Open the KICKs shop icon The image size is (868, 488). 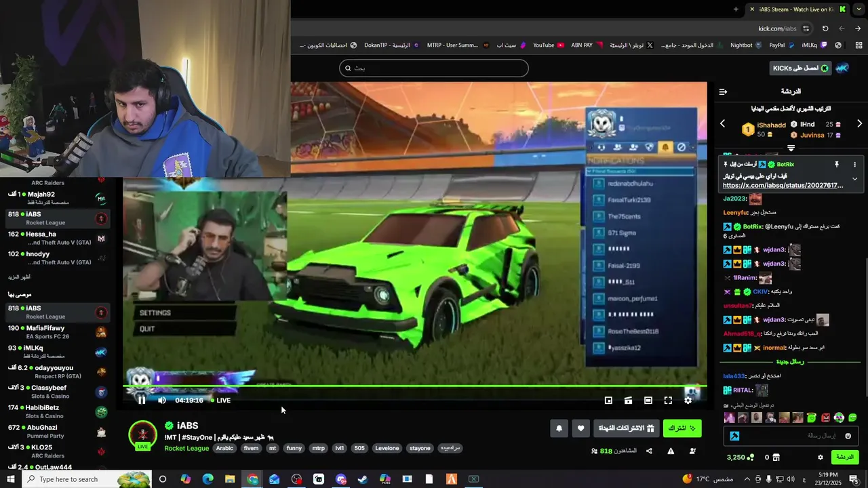tap(776, 457)
